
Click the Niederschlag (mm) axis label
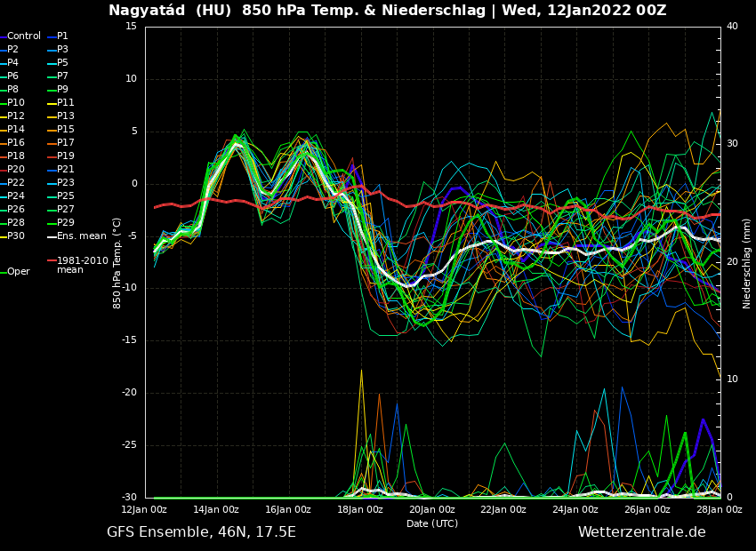tap(747, 263)
